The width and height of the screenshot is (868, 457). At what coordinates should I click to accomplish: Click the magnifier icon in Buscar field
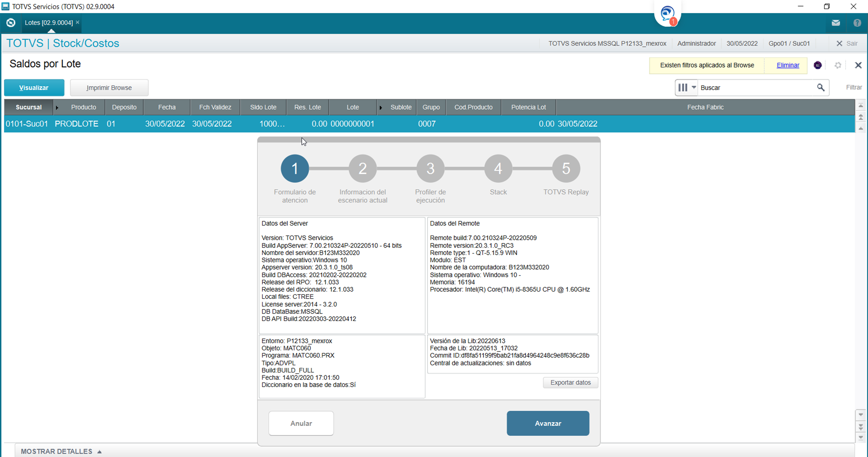click(821, 88)
